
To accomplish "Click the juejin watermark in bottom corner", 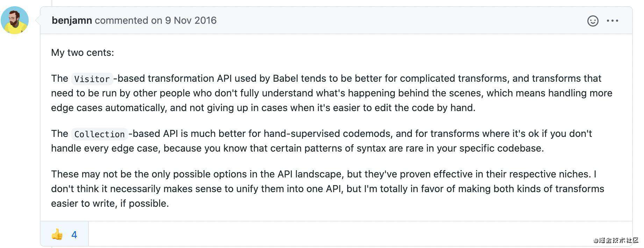I will tap(616, 240).
